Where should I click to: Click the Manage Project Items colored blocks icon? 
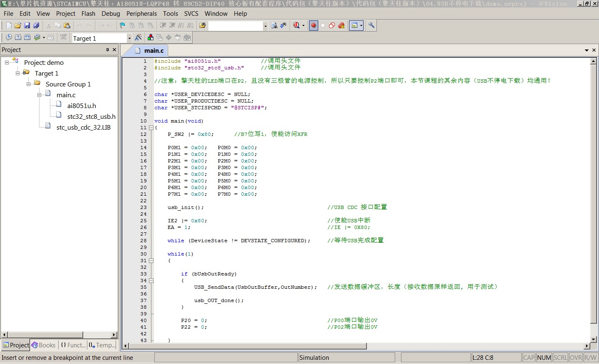pos(151,38)
